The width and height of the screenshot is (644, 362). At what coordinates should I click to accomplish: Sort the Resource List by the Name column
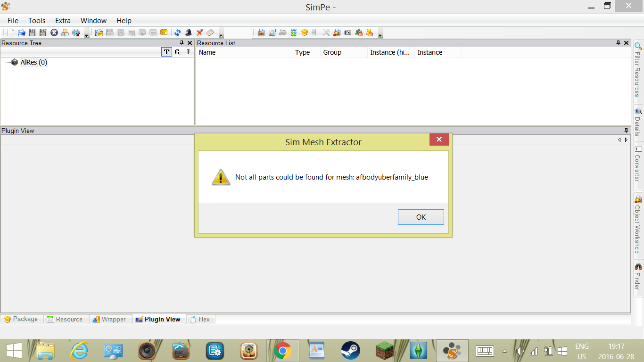tap(244, 52)
